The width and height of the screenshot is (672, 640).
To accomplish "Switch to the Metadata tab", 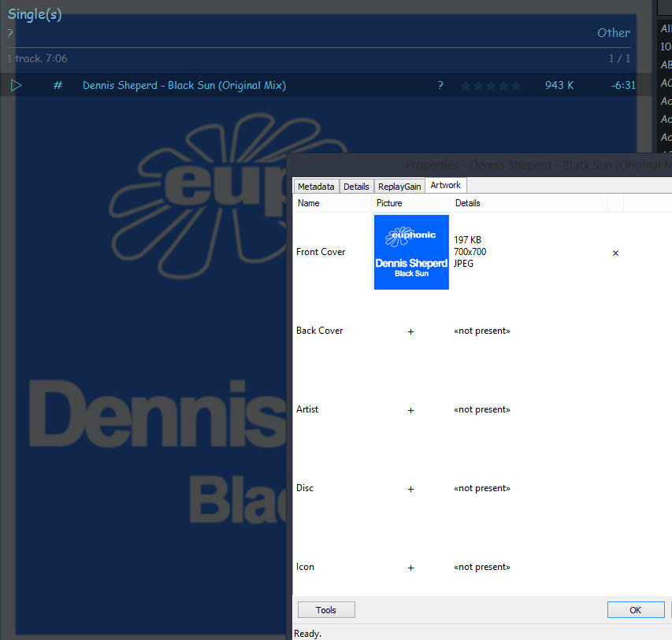I will coord(316,187).
